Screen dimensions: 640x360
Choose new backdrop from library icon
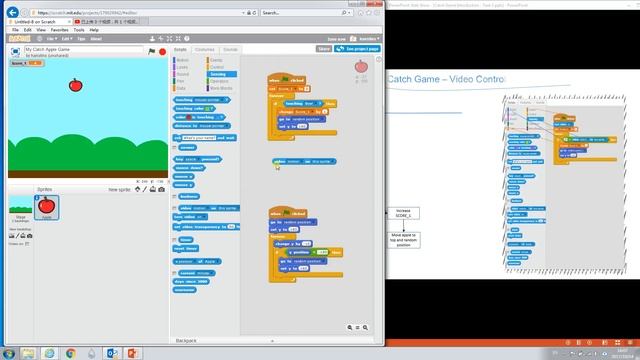pos(11,236)
